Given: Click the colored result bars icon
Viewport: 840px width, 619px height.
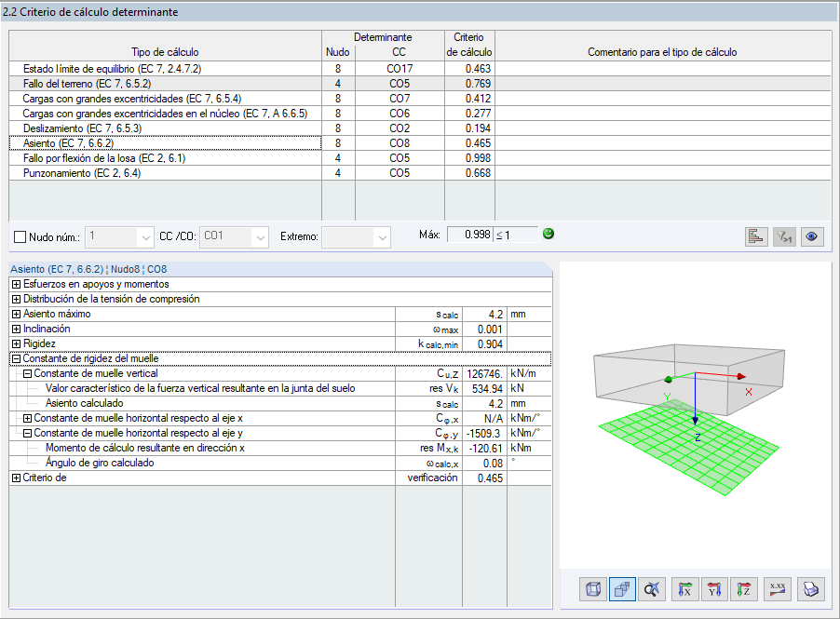Looking at the screenshot, I should point(756,236).
